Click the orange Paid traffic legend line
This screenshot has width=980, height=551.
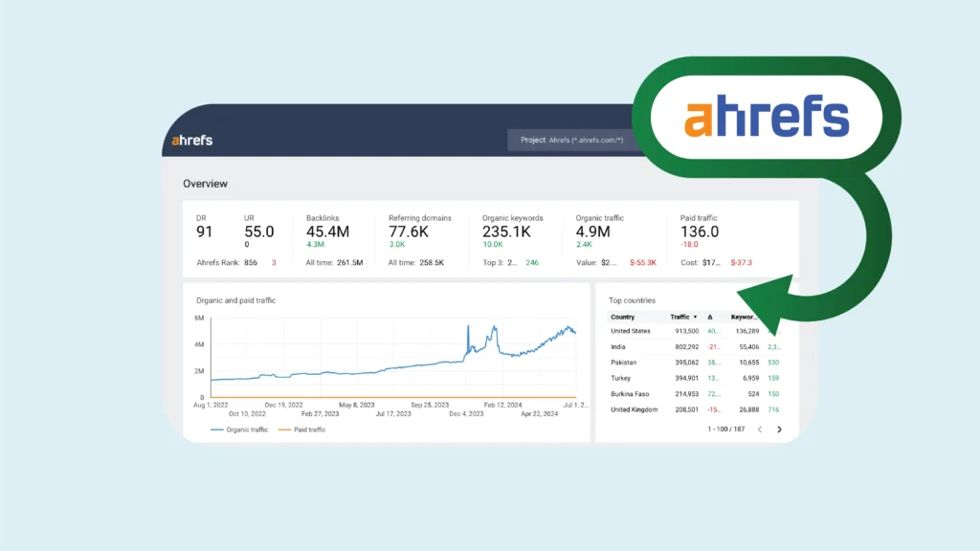[x=284, y=430]
